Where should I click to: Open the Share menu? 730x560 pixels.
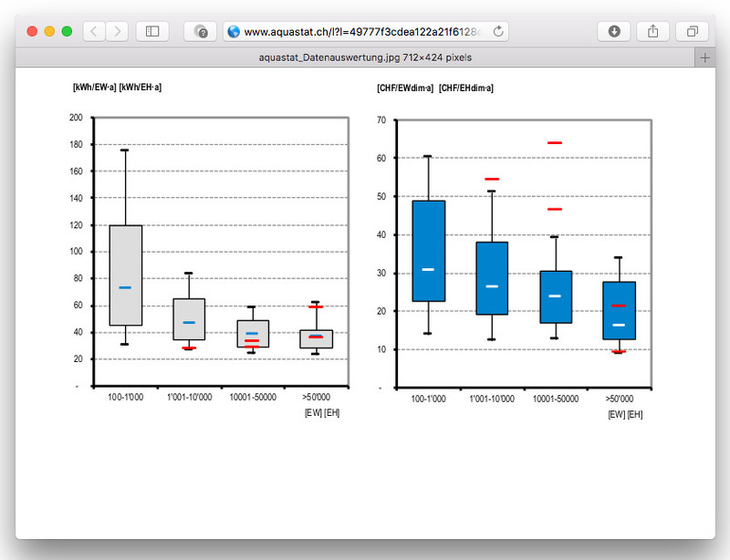652,31
